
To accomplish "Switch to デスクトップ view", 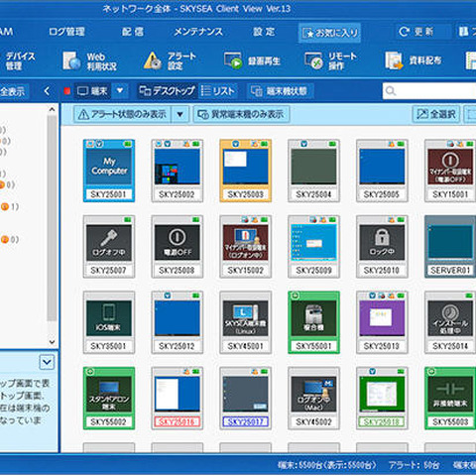I will (x=168, y=91).
